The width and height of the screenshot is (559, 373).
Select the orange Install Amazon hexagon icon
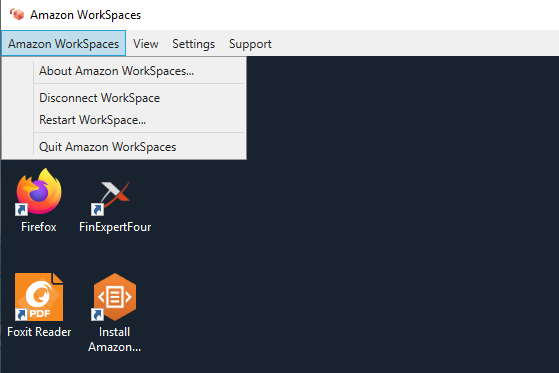tap(114, 297)
